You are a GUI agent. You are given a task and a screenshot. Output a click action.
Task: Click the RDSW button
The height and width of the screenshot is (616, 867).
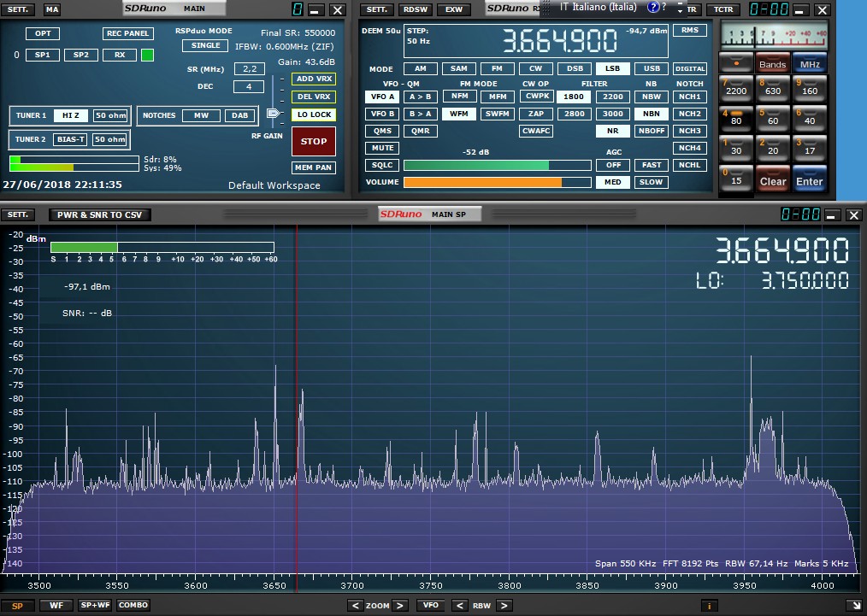tap(416, 9)
